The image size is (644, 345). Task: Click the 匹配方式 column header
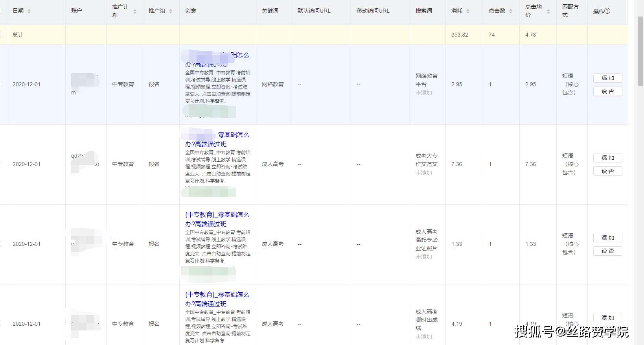(x=570, y=11)
